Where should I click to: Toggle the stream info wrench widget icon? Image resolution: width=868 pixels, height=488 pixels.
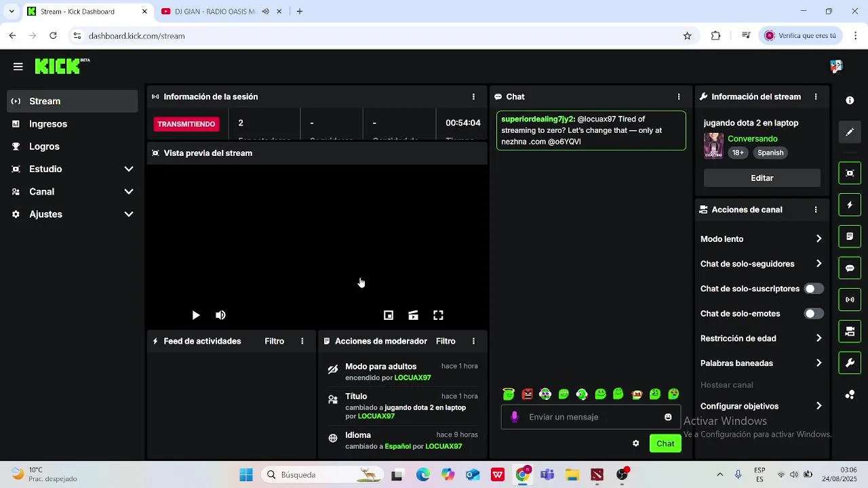coord(850,363)
